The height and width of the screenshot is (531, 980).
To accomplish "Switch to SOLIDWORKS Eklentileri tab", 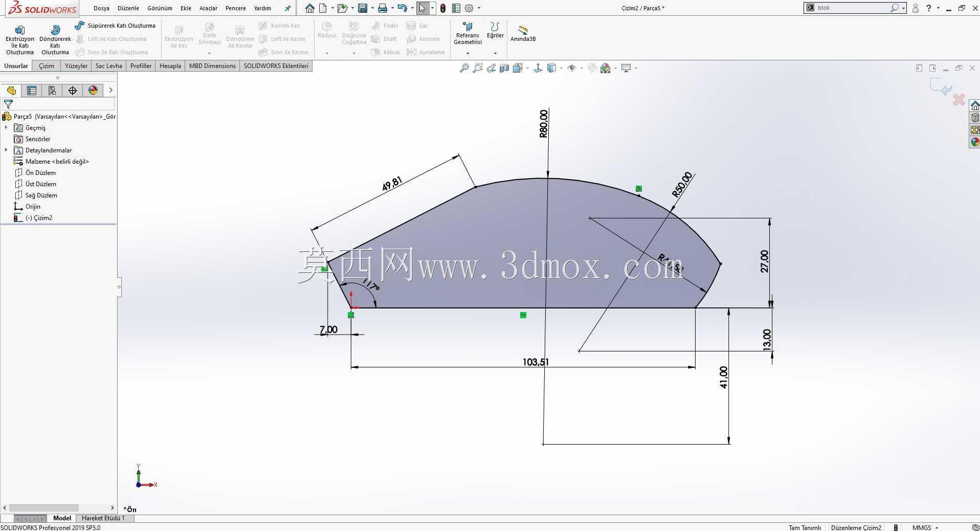I will (276, 66).
